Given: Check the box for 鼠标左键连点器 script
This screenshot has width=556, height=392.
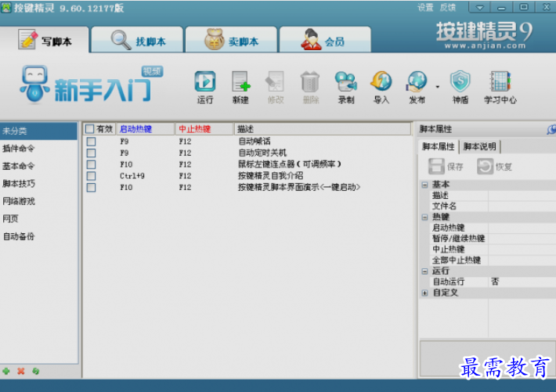Looking at the screenshot, I should tap(91, 164).
